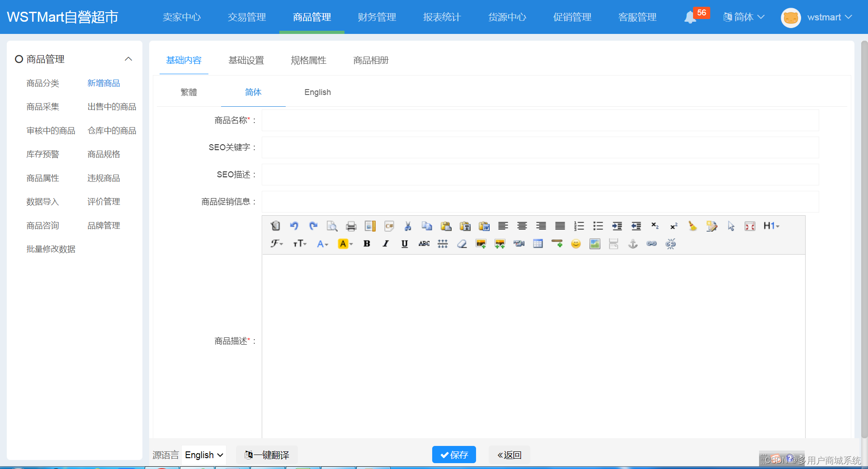868x469 pixels.
Task: Toggle underline formatting
Action: [x=405, y=244]
